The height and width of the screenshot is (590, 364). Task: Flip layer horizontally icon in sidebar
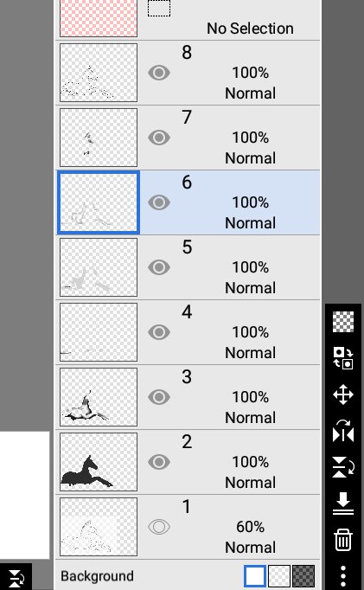coord(343,431)
